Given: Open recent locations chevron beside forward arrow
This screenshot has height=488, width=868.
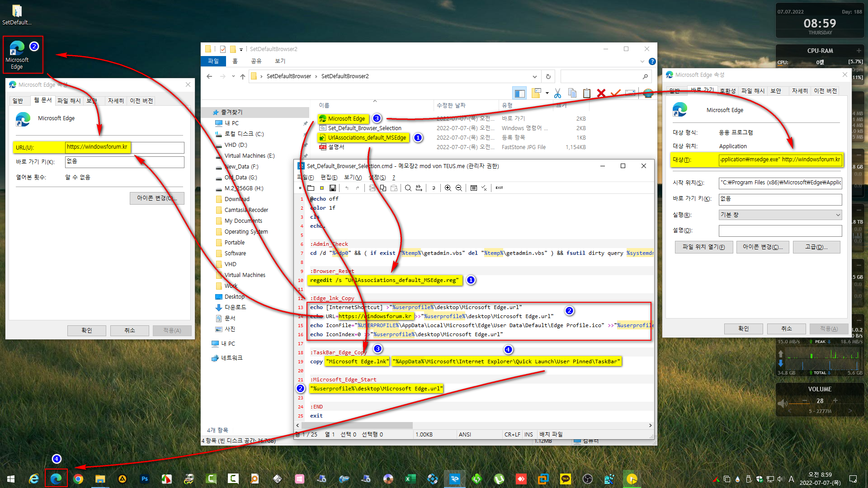Looking at the screenshot, I should 233,76.
